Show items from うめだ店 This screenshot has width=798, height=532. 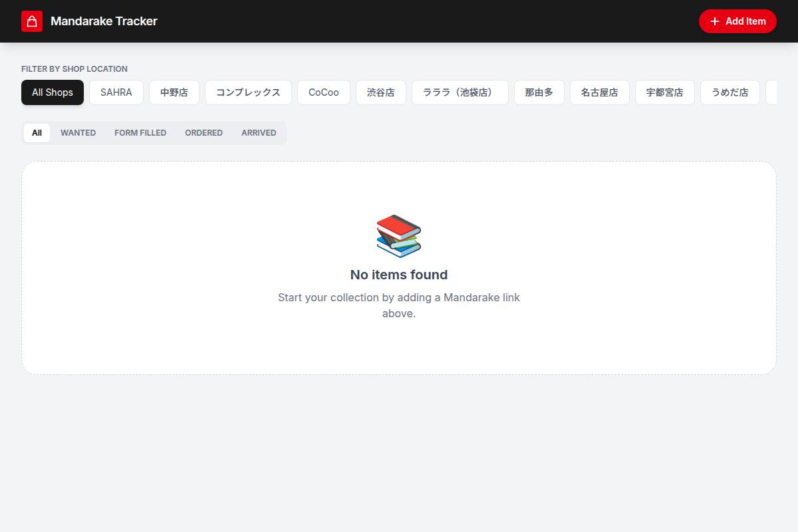coord(730,92)
